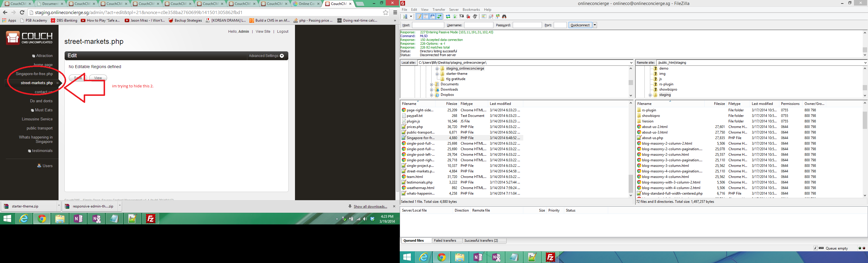Open the Quickconnect history dropdown arrow
The width and height of the screenshot is (868, 263).
[595, 25]
